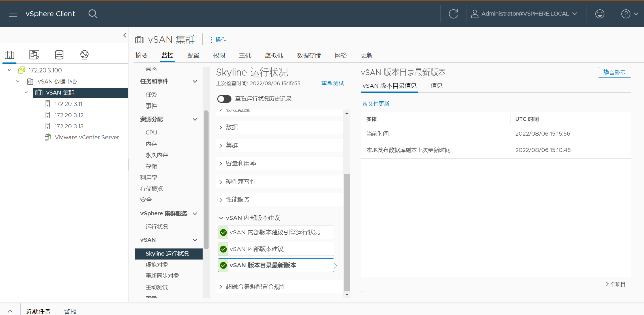
Task: Collapse the vSphere 集群服务 section
Action: click(x=195, y=214)
